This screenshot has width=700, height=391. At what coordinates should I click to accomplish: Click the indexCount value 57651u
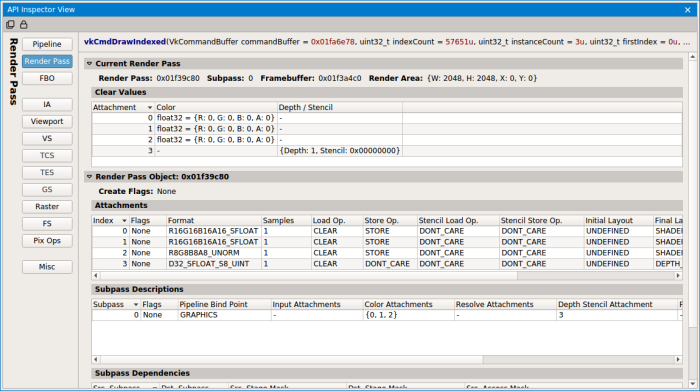pos(459,42)
